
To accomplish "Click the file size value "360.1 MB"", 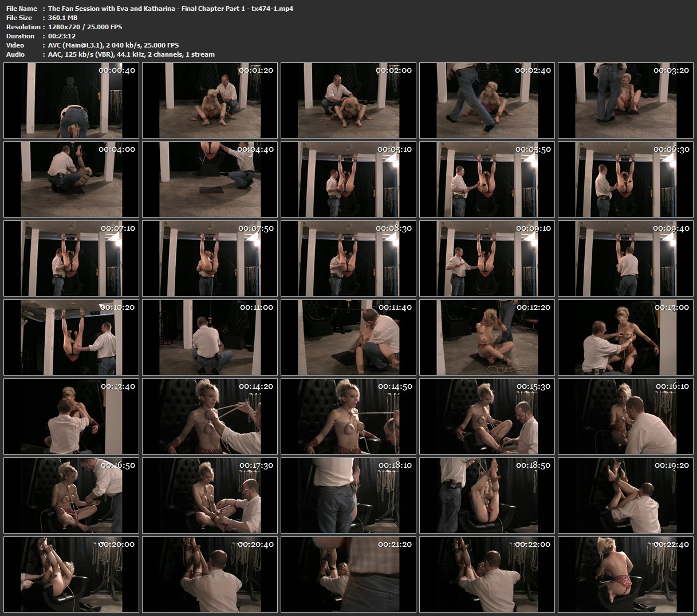I will [x=62, y=18].
